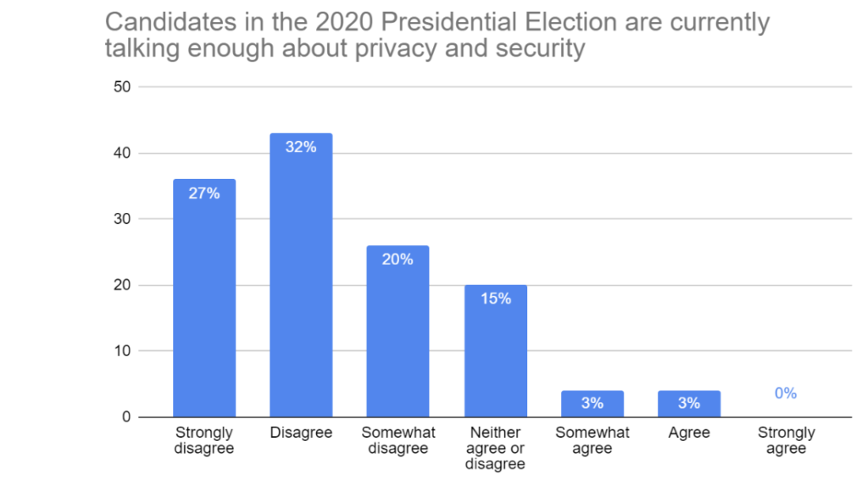Screen dimensions: 868x486
Task: Select the 20% Somewhat disagree bar
Action: pyautogui.click(x=398, y=331)
